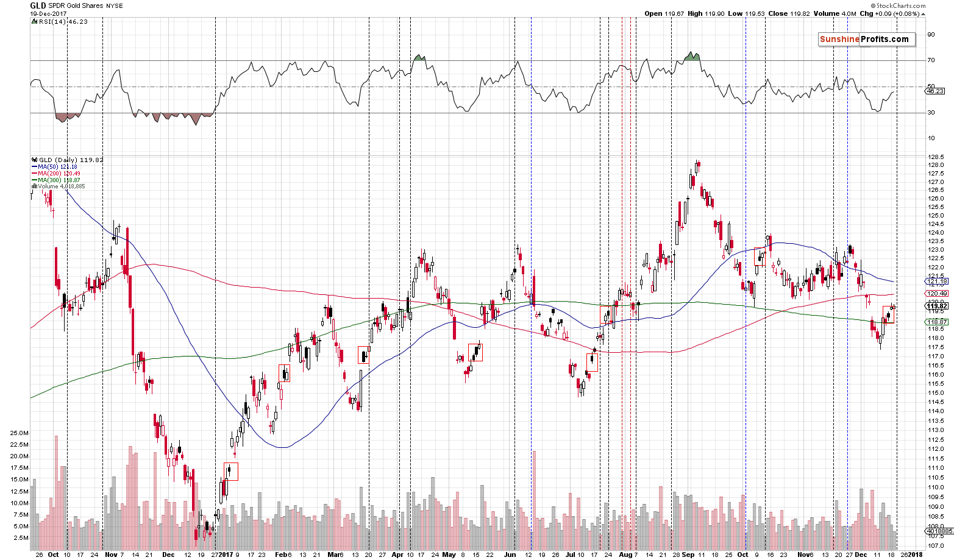The width and height of the screenshot is (954, 560).
Task: Click the Feb label on time axis
Action: click(x=280, y=555)
